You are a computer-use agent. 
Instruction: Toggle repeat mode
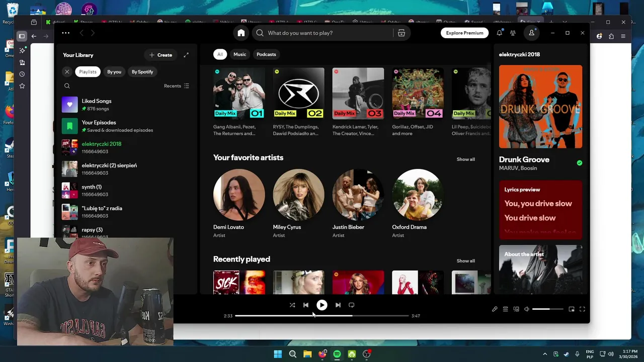352,305
